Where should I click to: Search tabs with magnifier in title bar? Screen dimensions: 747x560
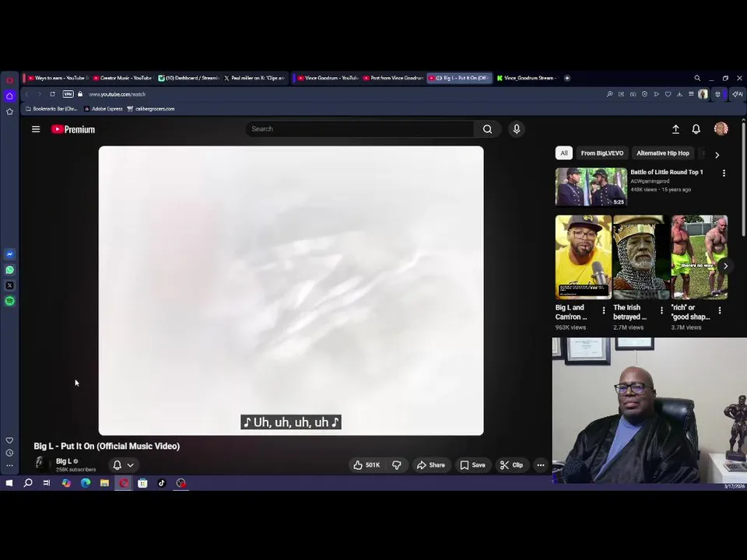point(697,78)
